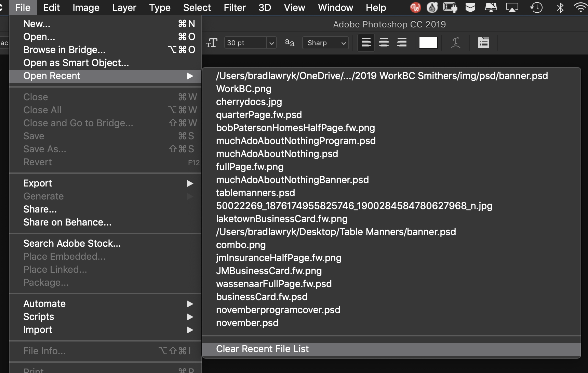Open the Dropbox-style inbox tray icon
Screen dimensions: 588x373
coord(470,8)
